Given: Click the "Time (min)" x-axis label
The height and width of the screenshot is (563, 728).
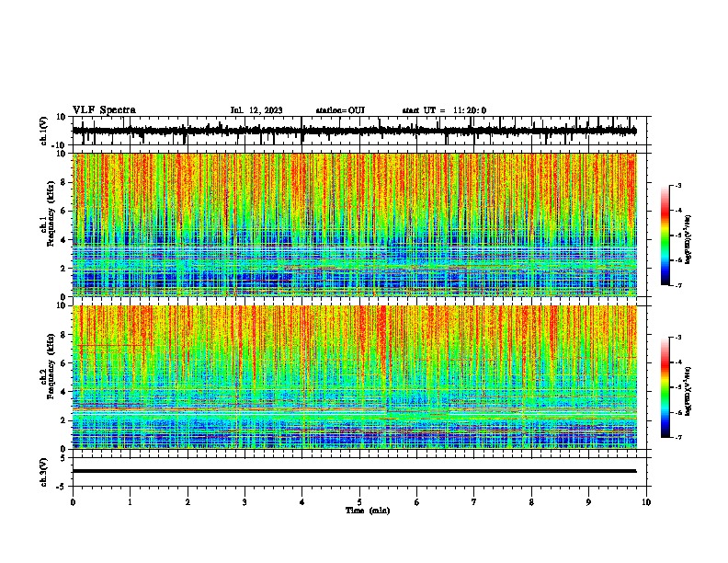Looking at the screenshot, I should [x=368, y=511].
